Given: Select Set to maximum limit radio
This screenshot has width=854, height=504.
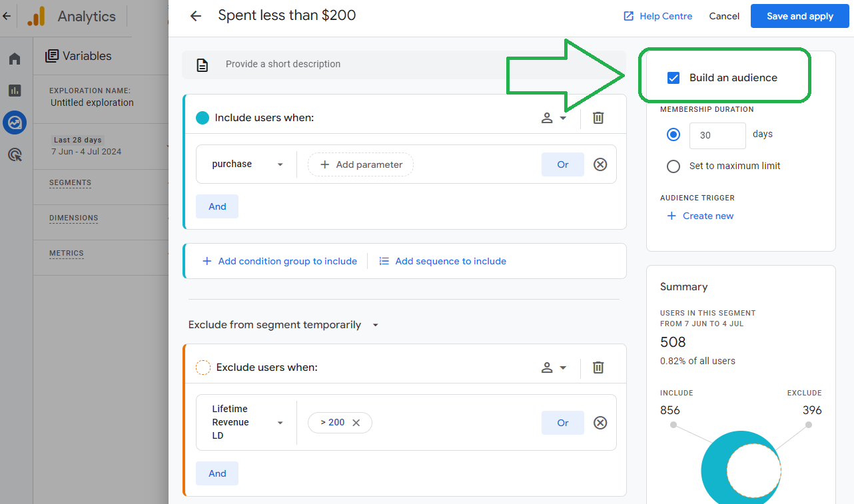Looking at the screenshot, I should tap(673, 166).
